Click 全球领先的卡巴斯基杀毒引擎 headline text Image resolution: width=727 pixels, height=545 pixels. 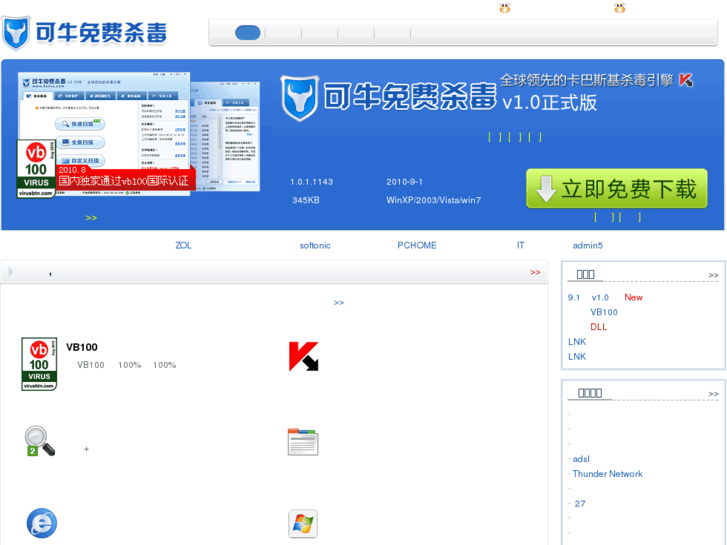[587, 80]
